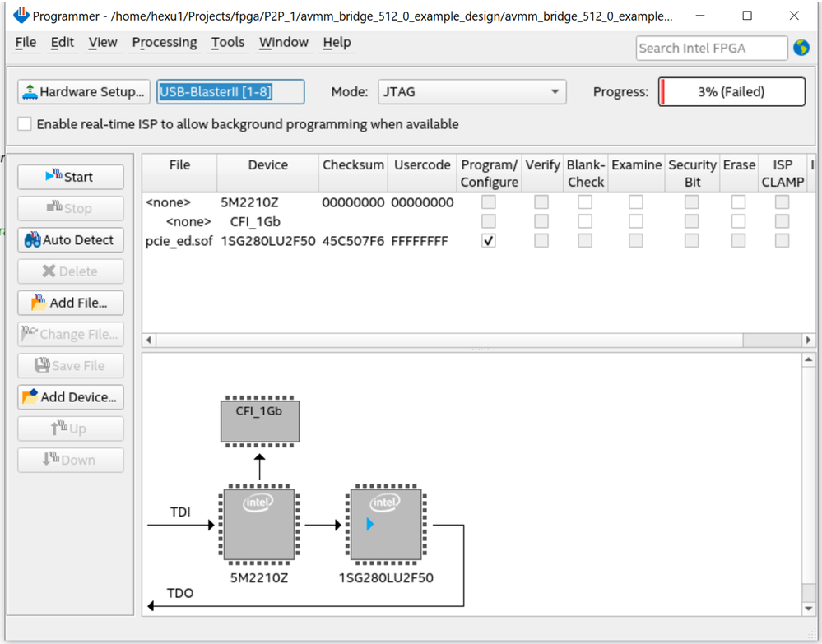Open the Edit menu

tap(63, 42)
